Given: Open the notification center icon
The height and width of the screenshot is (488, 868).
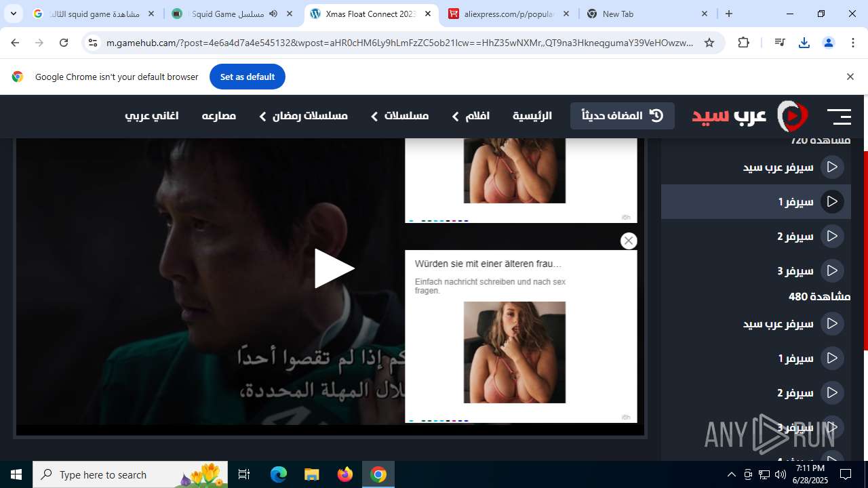Looking at the screenshot, I should point(846,474).
